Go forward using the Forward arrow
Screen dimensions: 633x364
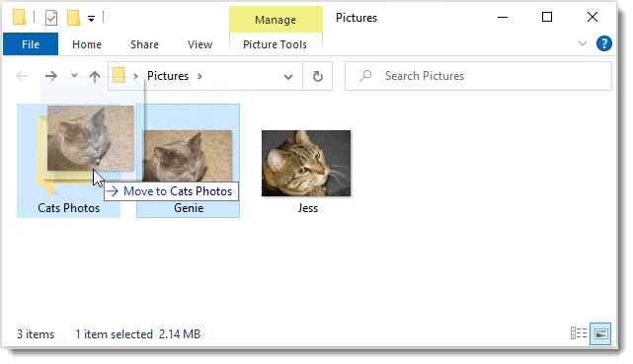click(x=51, y=76)
